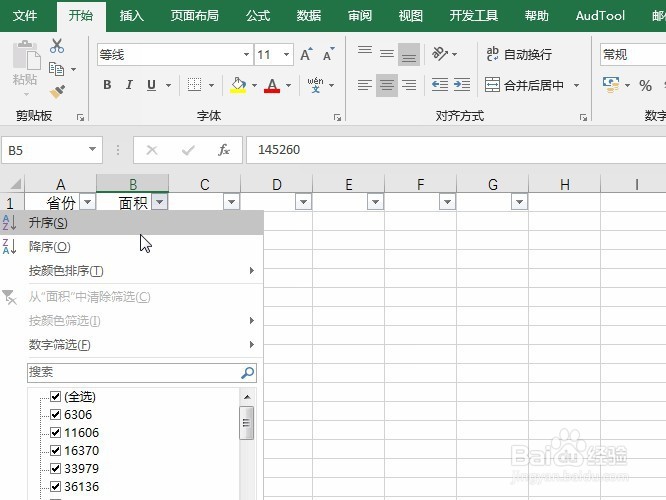666x500 pixels.
Task: Open the 省份 column filter dropdown
Action: tap(87, 202)
